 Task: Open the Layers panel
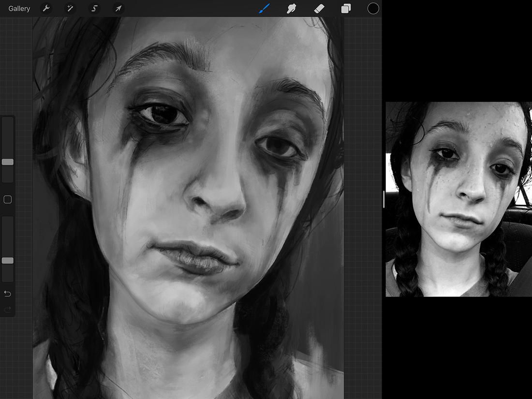(346, 8)
